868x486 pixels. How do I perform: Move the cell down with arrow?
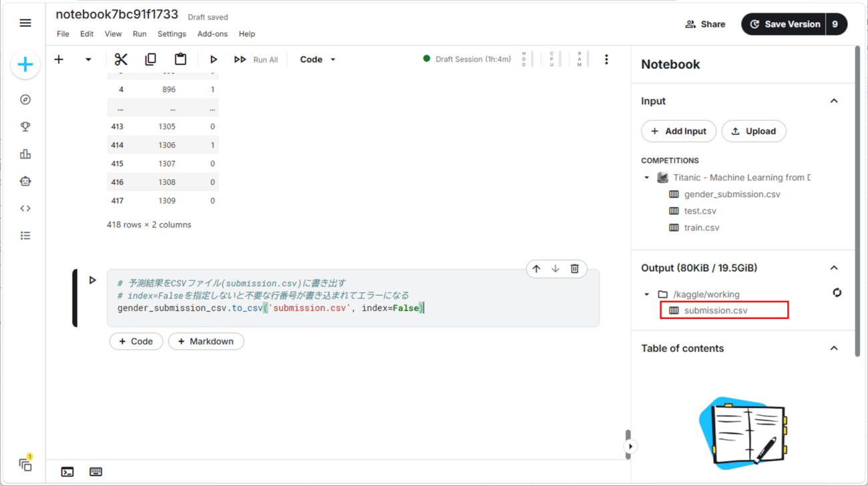[x=556, y=269]
